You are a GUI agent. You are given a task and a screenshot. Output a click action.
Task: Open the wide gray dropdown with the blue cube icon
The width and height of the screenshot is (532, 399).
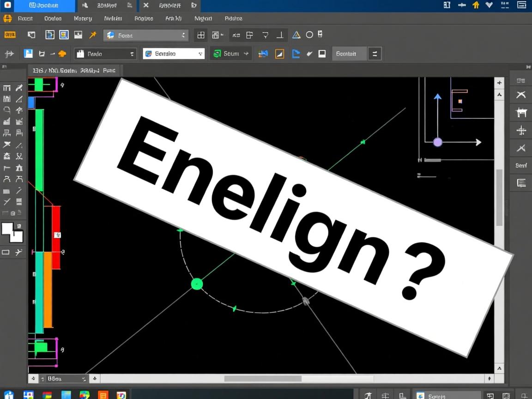click(x=145, y=35)
